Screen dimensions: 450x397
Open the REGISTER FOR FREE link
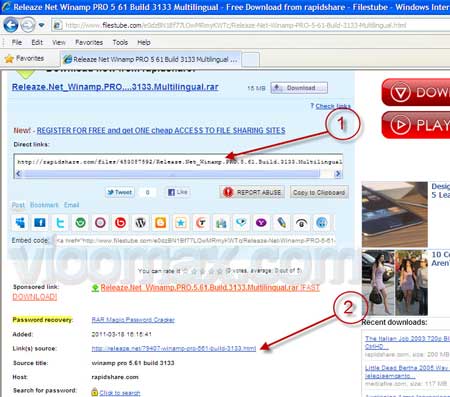tap(161, 131)
